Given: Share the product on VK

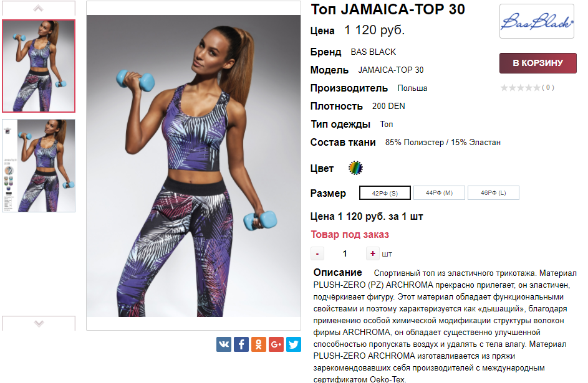Looking at the screenshot, I should (x=223, y=344).
